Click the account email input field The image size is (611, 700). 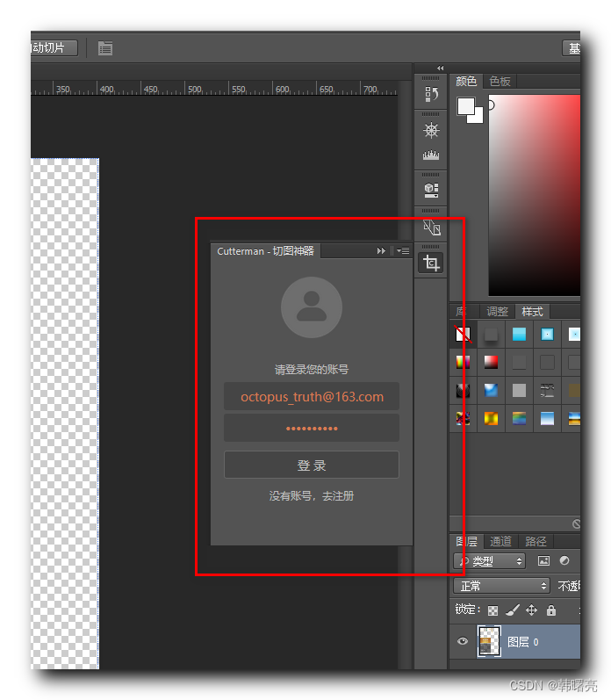(312, 396)
